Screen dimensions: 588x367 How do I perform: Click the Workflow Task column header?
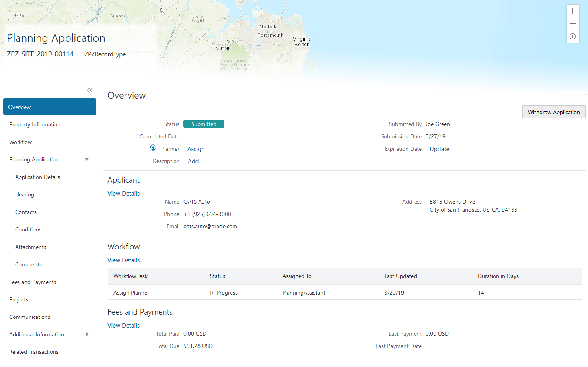click(x=130, y=276)
